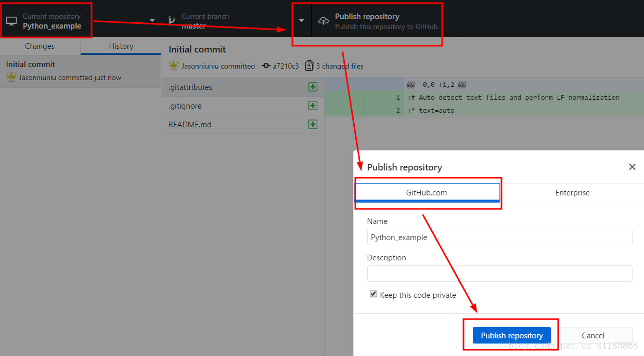
Task: Click the author avatar beside Jasonniuniu committed
Action: [174, 65]
